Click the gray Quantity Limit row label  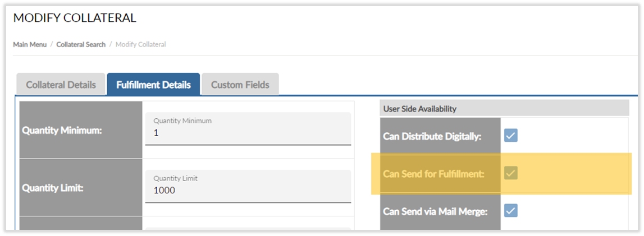[x=52, y=188]
